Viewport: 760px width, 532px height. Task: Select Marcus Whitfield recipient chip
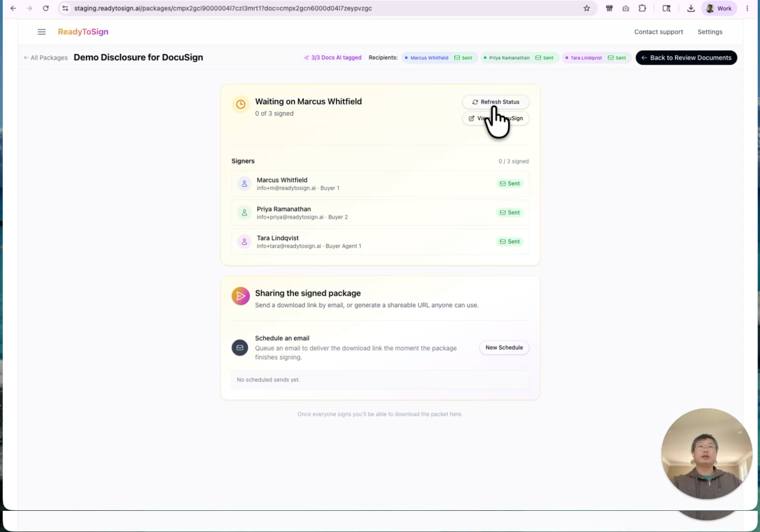point(439,58)
